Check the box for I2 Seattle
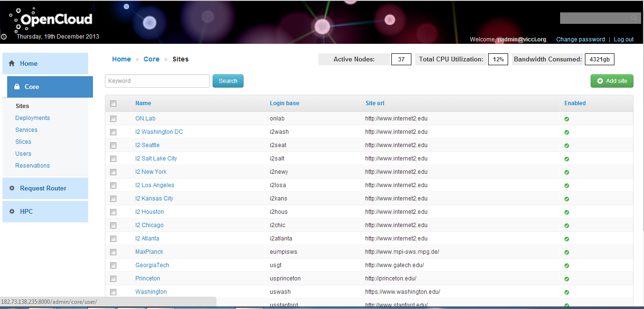Screen dimensions: 644x309 tap(113, 145)
